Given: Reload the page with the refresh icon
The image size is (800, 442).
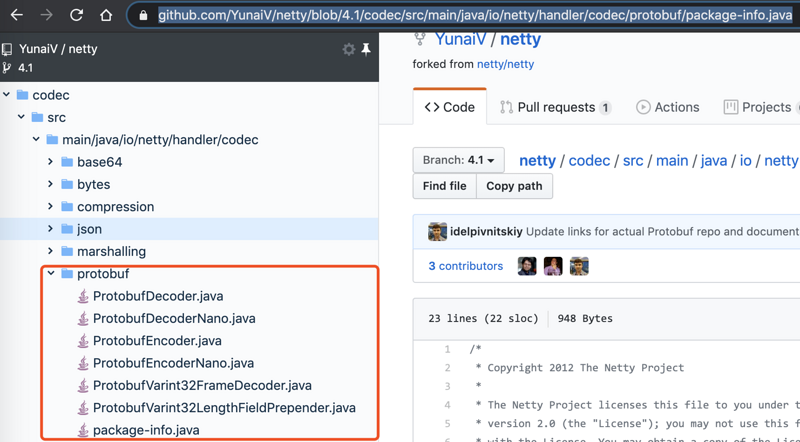Looking at the screenshot, I should coord(76,16).
